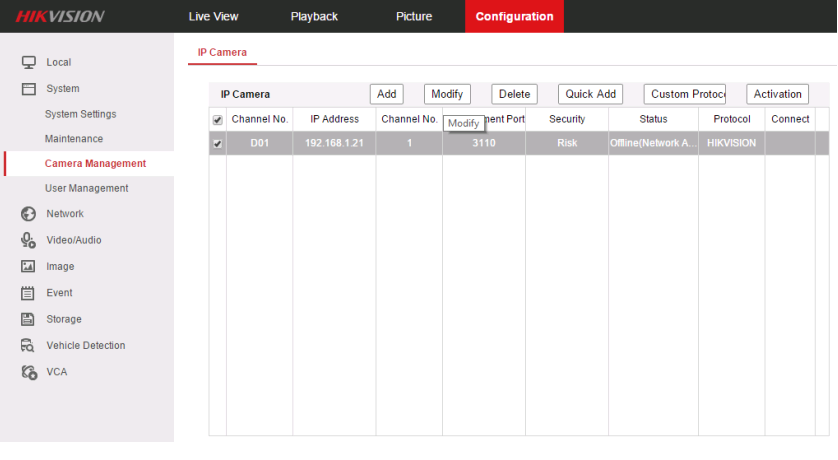
Task: Switch to the Live View tab
Action: 213,16
